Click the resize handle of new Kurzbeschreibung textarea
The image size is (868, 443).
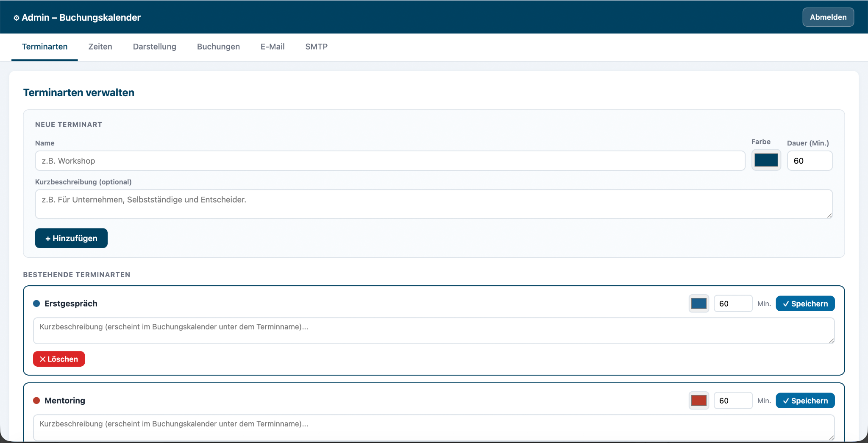pos(829,215)
